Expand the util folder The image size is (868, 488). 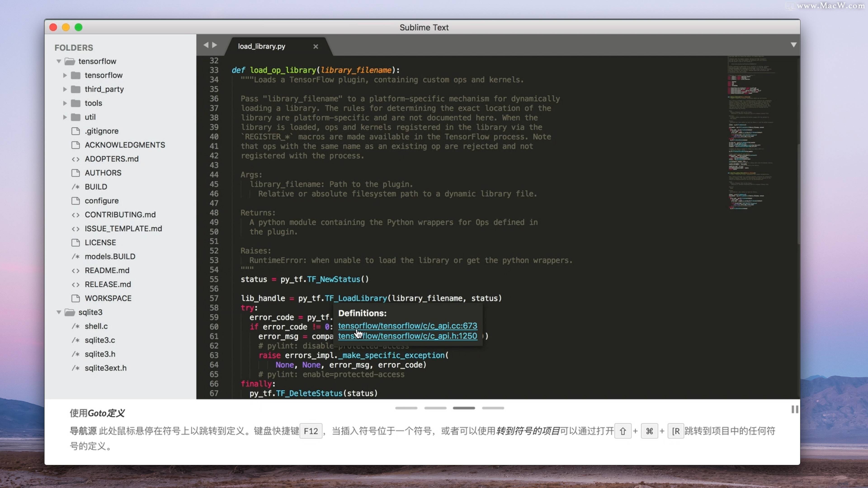[65, 117]
